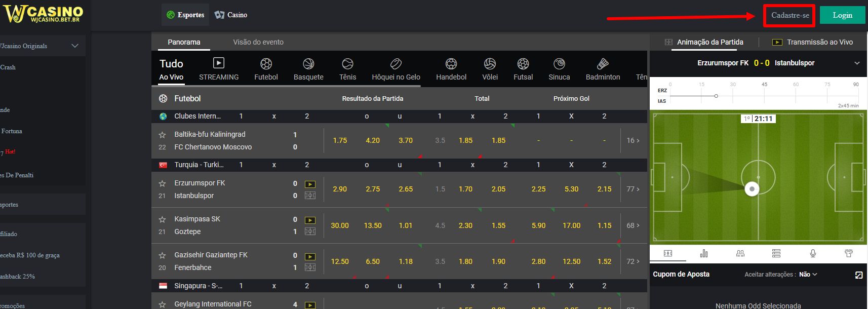Select Fenerbahce win odd 1.18
The height and width of the screenshot is (309, 868).
coord(406,261)
